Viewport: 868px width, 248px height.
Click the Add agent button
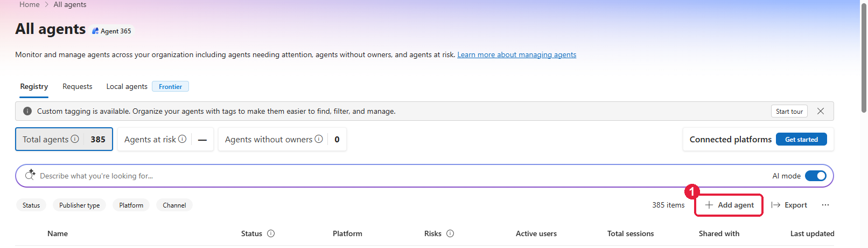pos(729,205)
